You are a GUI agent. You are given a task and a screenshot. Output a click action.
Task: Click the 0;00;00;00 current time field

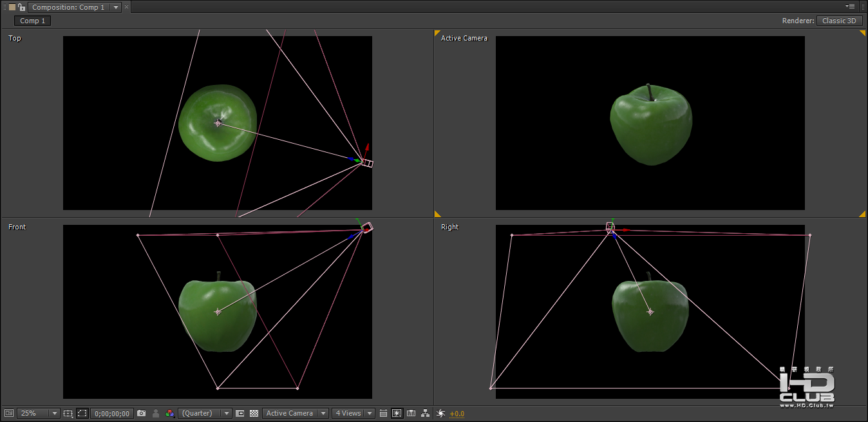(x=112, y=413)
